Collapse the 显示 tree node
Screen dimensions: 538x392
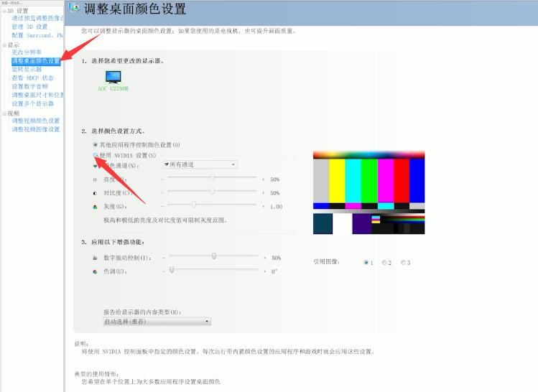pos(4,45)
